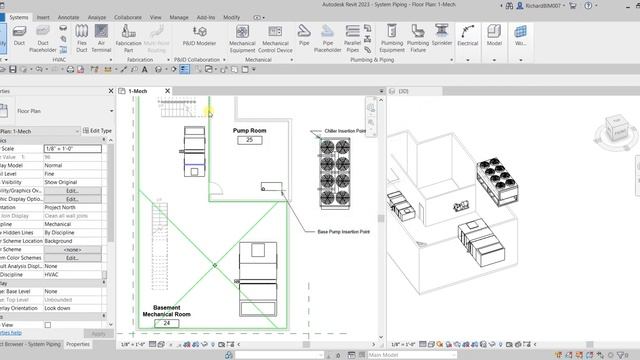The image size is (640, 360).
Task: Open the Fabrication Part tool
Action: [x=129, y=38]
